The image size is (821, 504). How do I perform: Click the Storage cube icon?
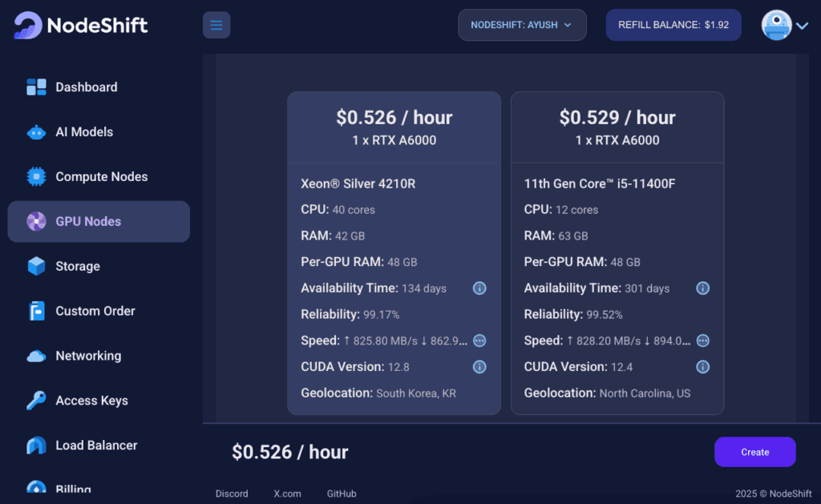click(36, 266)
